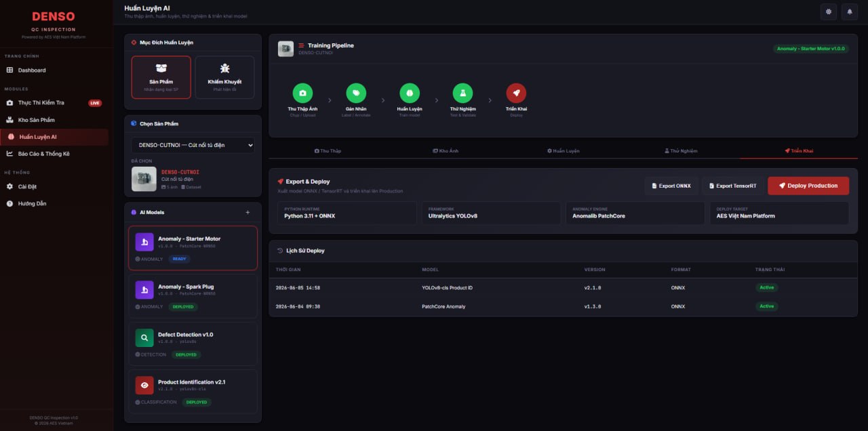The height and width of the screenshot is (431, 868).
Task: Click version v1.3.0 in deploy history
Action: coord(593,306)
